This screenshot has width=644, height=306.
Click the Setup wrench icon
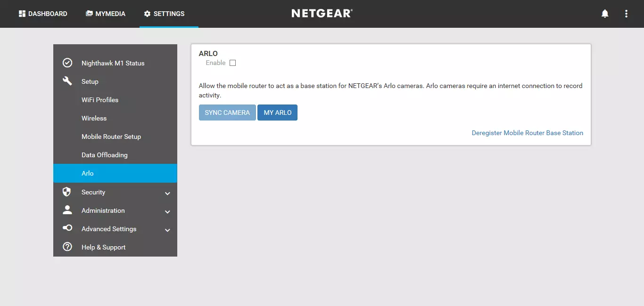click(x=67, y=81)
